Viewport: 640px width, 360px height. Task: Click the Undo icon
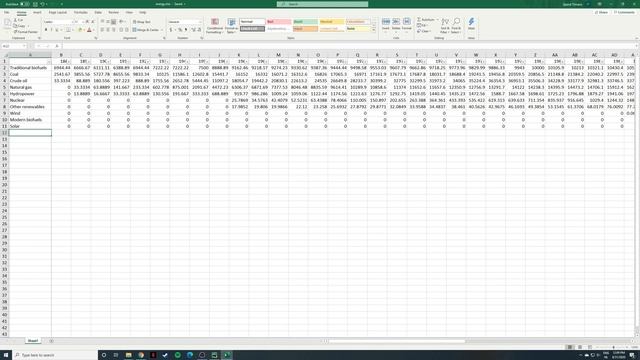pos(42,4)
